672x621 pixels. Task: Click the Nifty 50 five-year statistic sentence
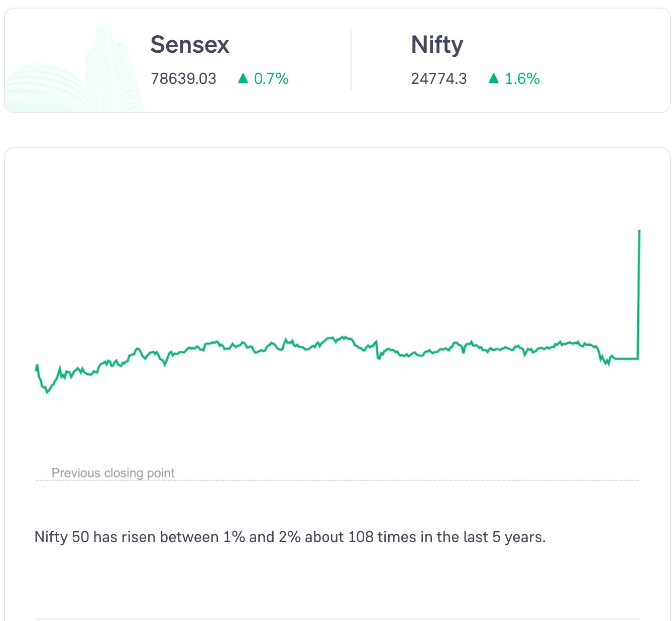coord(290,537)
